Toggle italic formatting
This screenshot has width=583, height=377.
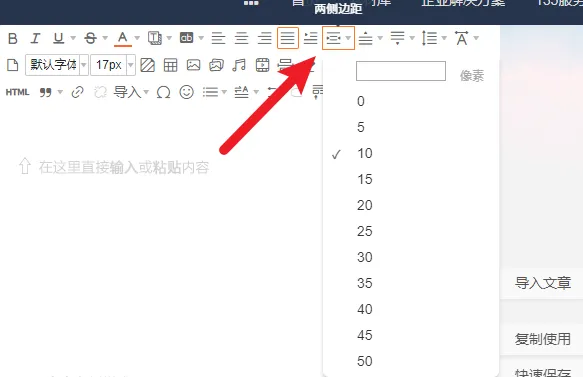click(35, 38)
